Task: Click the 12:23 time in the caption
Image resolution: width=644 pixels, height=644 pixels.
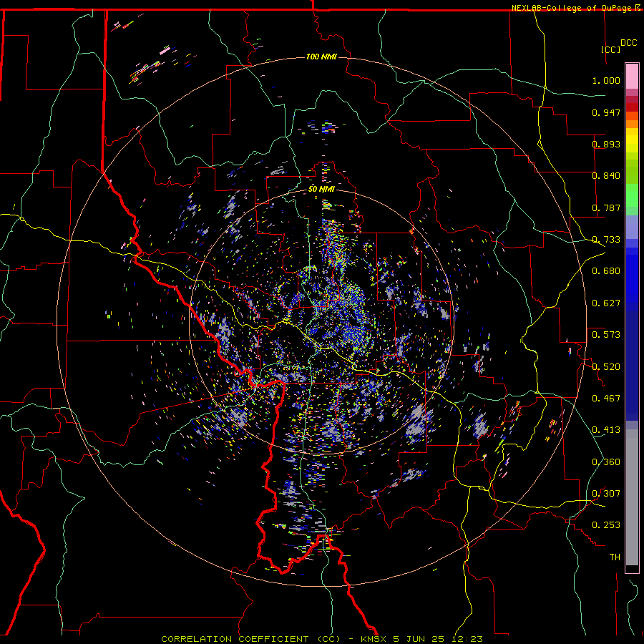Action: click(467, 639)
